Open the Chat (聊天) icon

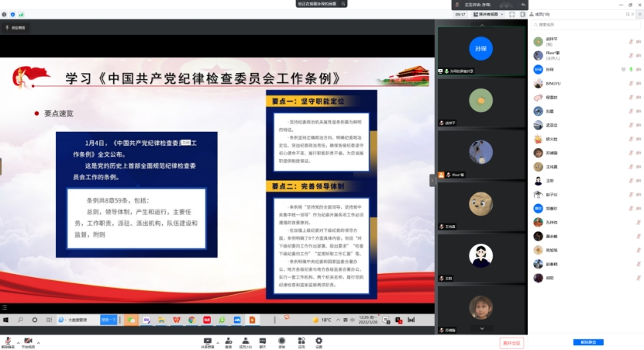click(263, 341)
